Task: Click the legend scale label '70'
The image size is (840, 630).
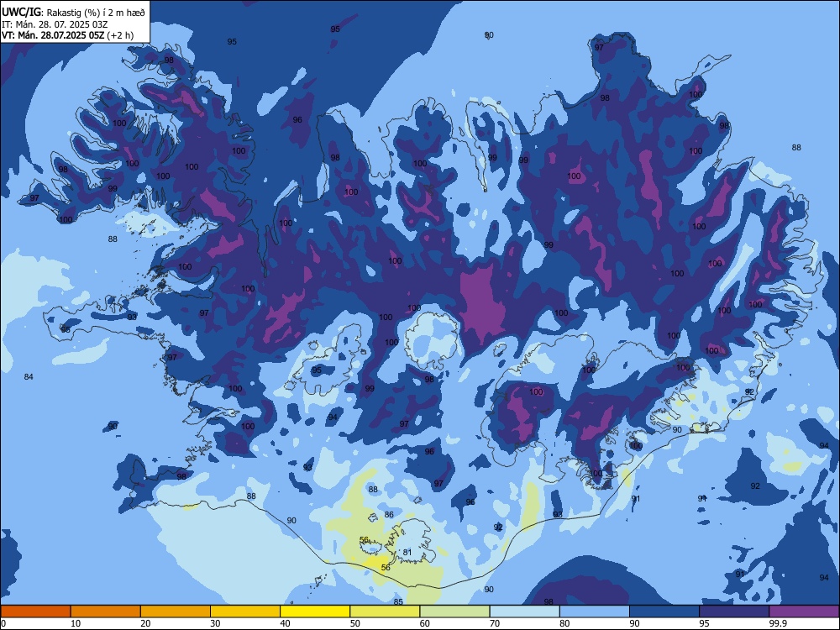Action: tap(495, 623)
